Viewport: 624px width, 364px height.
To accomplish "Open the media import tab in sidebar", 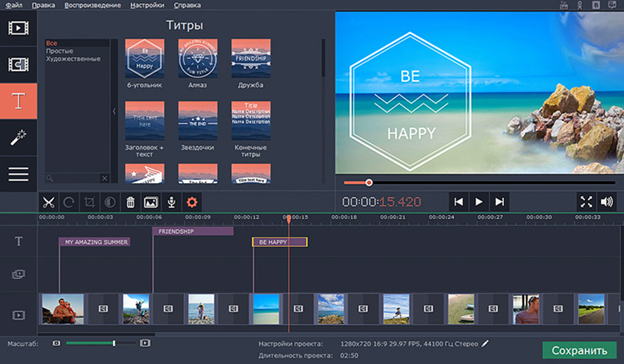I will coord(18,29).
